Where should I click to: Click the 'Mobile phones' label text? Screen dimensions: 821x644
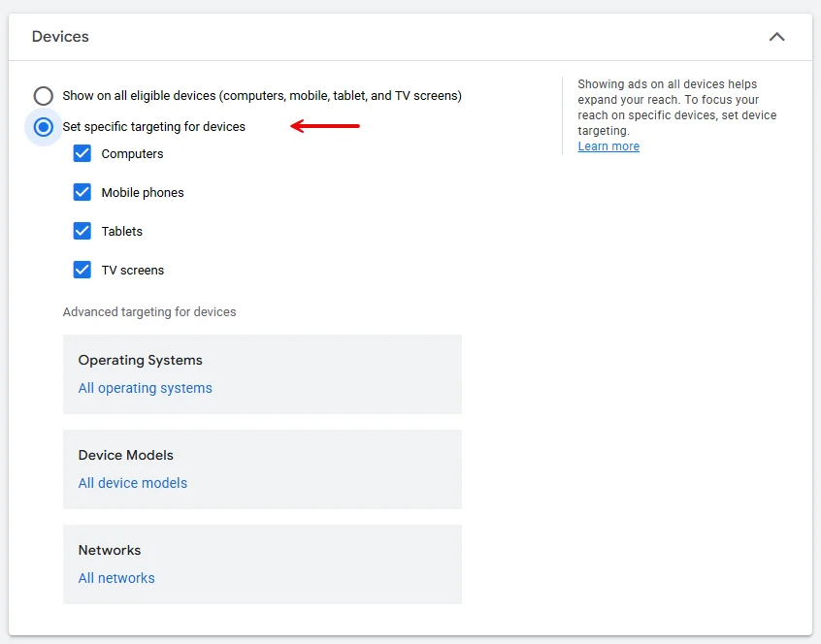[143, 193]
